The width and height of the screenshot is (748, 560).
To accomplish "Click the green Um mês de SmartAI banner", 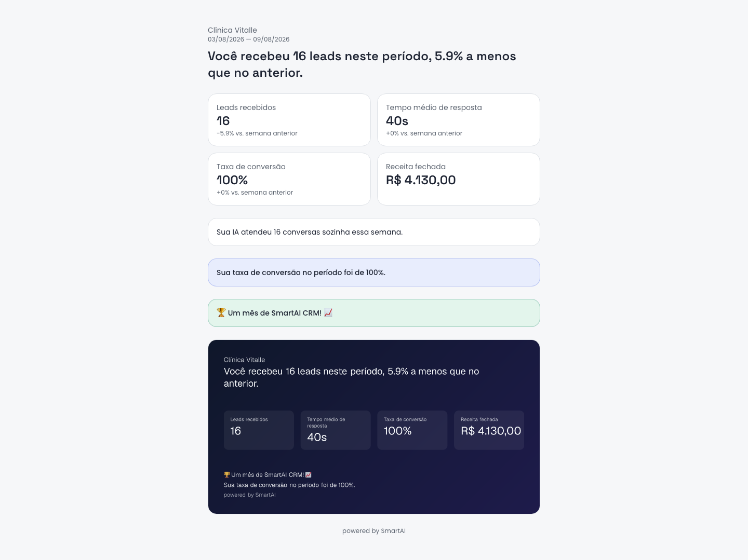I will point(374,313).
